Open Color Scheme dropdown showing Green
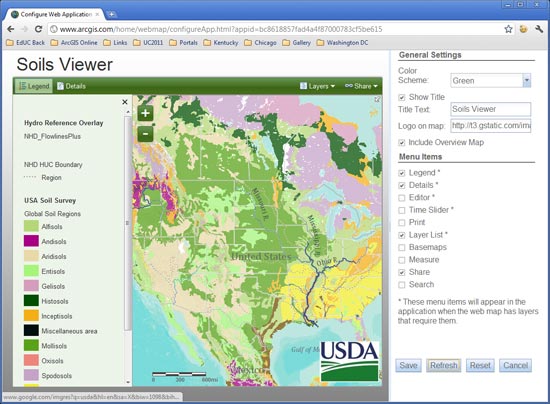This screenshot has height=404, width=550. click(526, 80)
